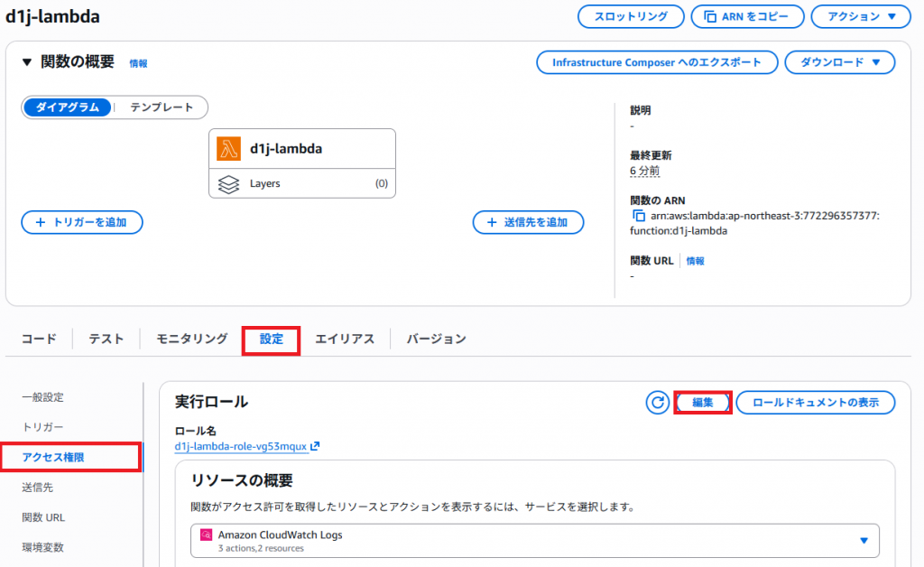The height and width of the screenshot is (567, 924).
Task: Click the refresh icon beside 編集 button
Action: tap(657, 403)
